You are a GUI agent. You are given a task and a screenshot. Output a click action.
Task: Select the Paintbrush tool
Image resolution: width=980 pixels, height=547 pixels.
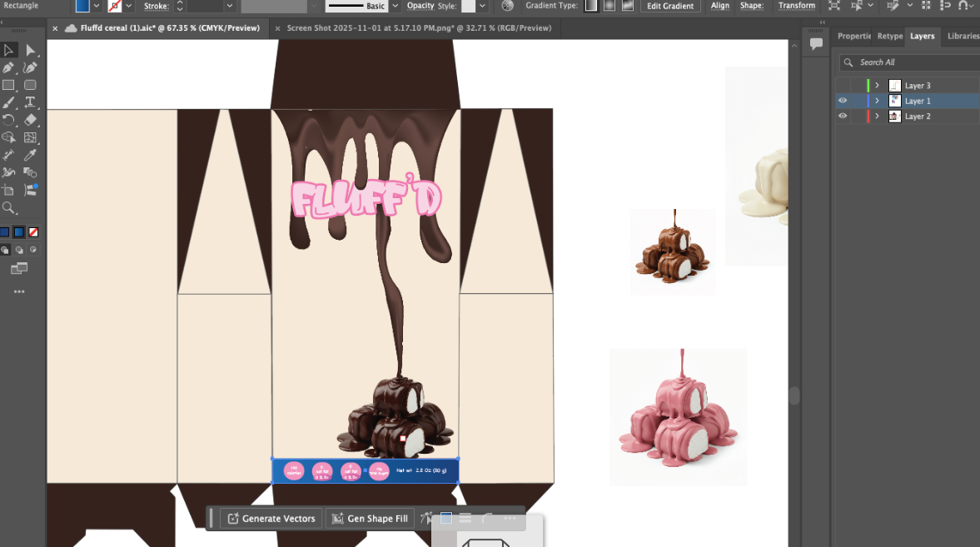point(9,102)
